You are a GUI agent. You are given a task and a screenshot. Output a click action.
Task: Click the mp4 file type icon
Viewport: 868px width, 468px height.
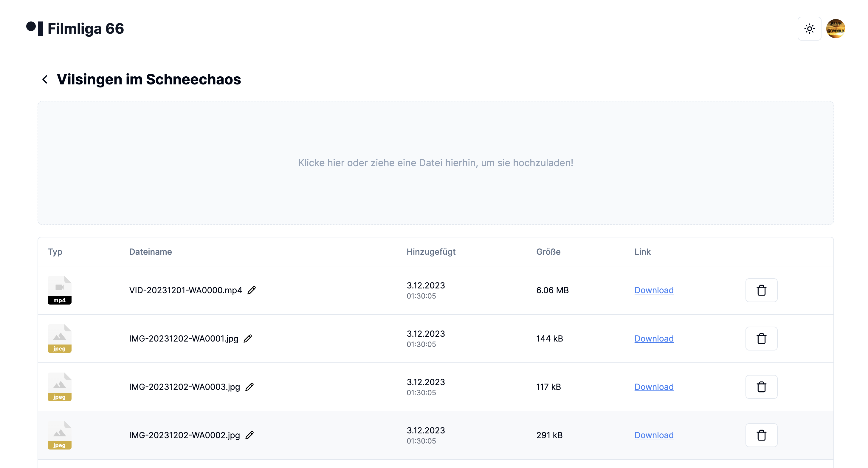point(59,290)
